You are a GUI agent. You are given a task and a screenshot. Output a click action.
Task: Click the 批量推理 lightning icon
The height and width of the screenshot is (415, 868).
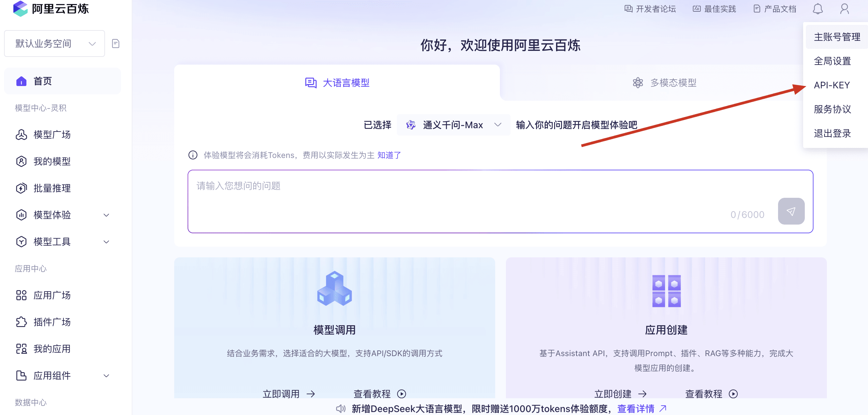pyautogui.click(x=21, y=188)
